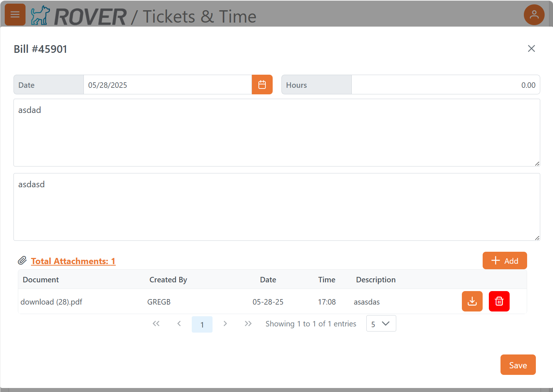Image resolution: width=553 pixels, height=392 pixels.
Task: Save the Bill #45901 changes
Action: click(518, 365)
